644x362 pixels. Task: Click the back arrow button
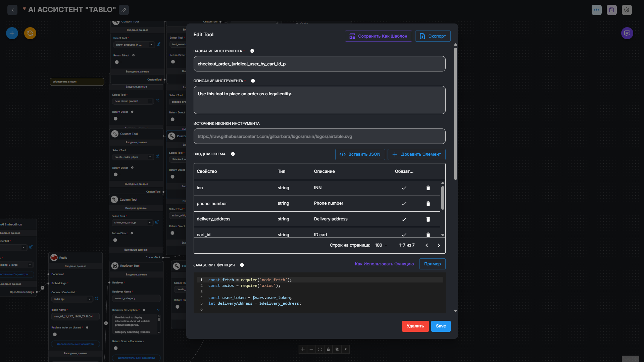(x=12, y=10)
